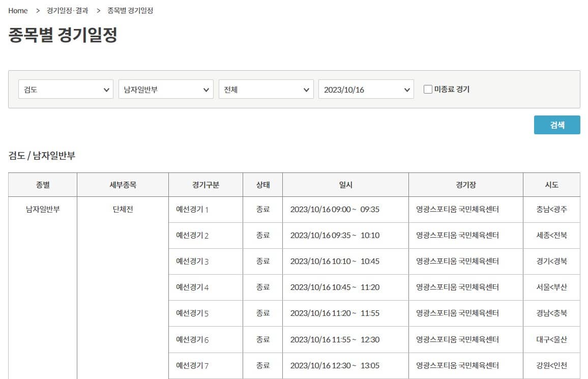Open the 남자일반부 division dropdown
Image resolution: width=588 pixels, height=379 pixels.
[x=165, y=89]
